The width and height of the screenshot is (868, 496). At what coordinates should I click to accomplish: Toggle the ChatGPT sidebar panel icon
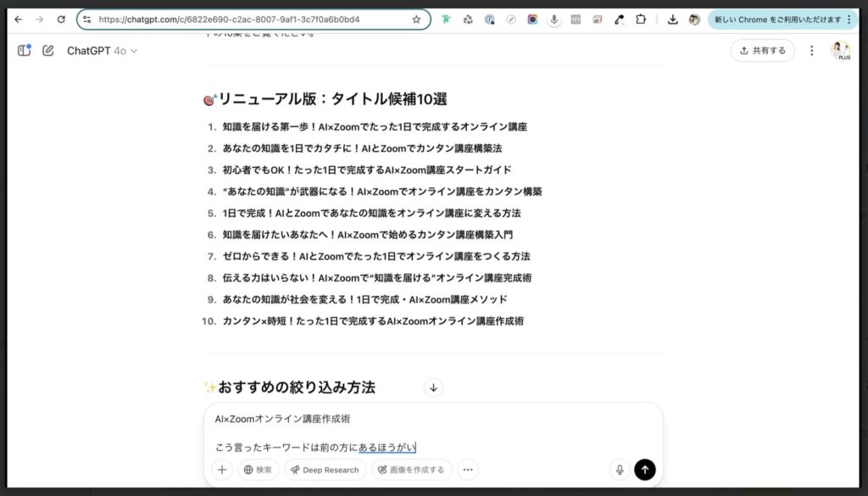pyautogui.click(x=23, y=51)
